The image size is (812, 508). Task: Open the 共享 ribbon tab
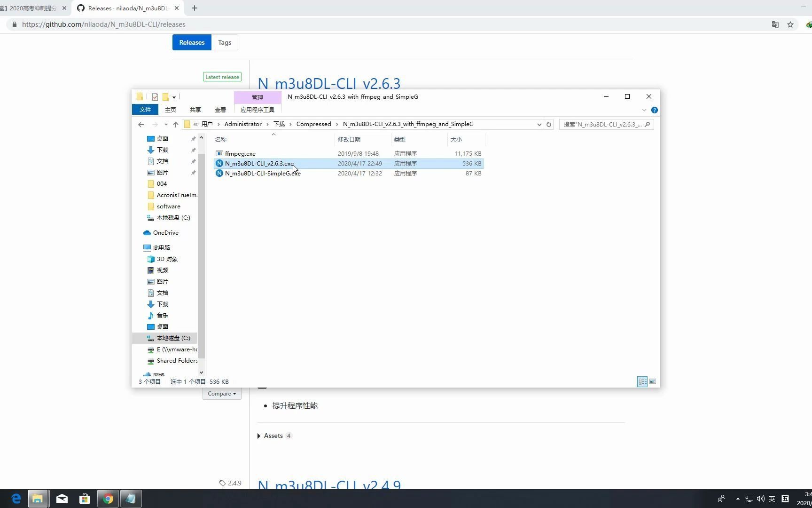coord(195,110)
